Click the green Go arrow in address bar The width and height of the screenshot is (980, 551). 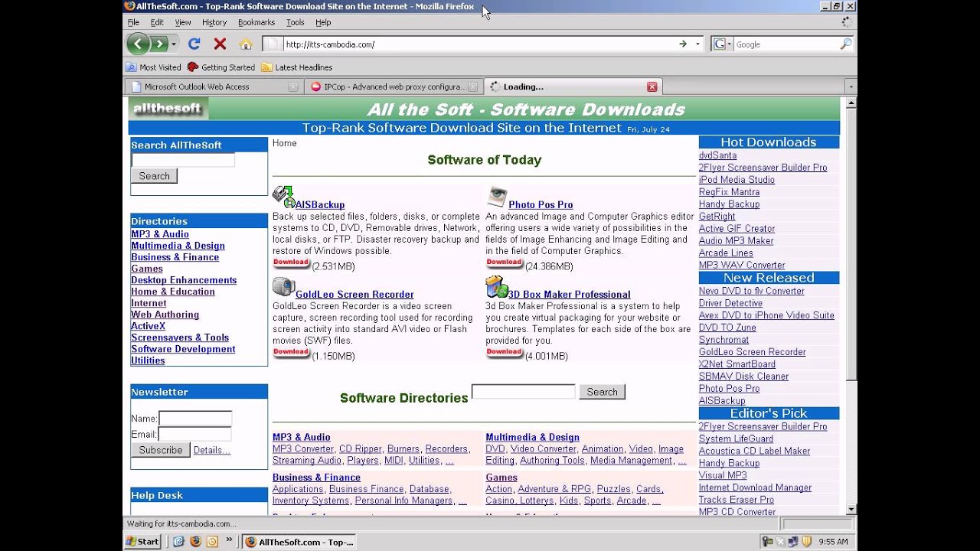point(683,44)
